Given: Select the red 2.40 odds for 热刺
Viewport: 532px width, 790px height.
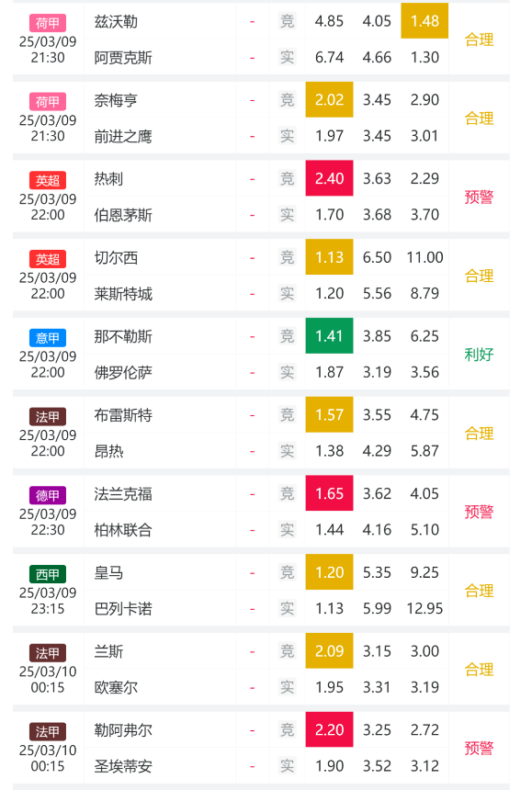Looking at the screenshot, I should 329,178.
